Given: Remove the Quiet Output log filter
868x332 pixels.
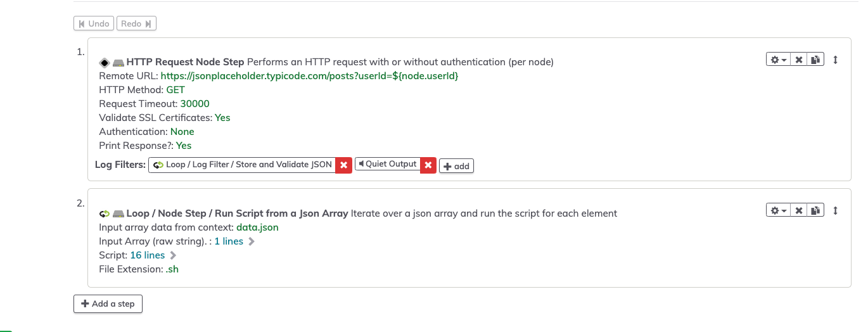Looking at the screenshot, I should point(428,165).
